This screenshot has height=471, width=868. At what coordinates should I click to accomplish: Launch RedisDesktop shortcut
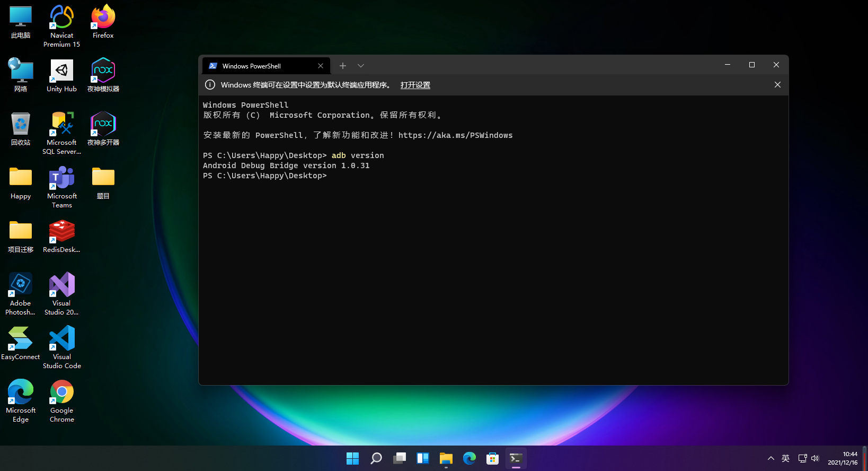tap(62, 236)
